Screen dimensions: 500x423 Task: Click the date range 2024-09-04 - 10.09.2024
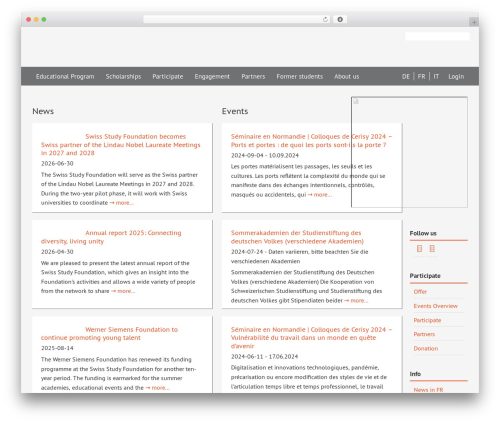pyautogui.click(x=265, y=156)
